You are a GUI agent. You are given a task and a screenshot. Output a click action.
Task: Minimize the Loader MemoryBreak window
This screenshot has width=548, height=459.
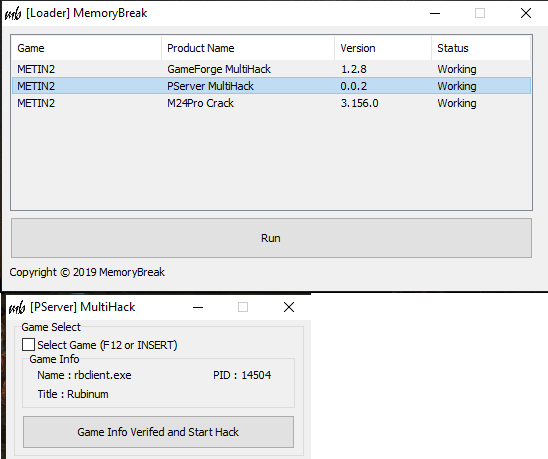[x=435, y=13]
